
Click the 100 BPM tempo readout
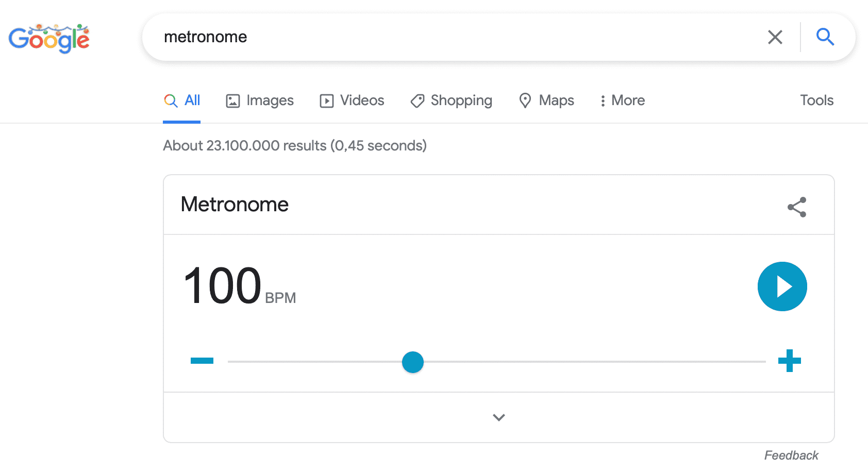pos(223,286)
